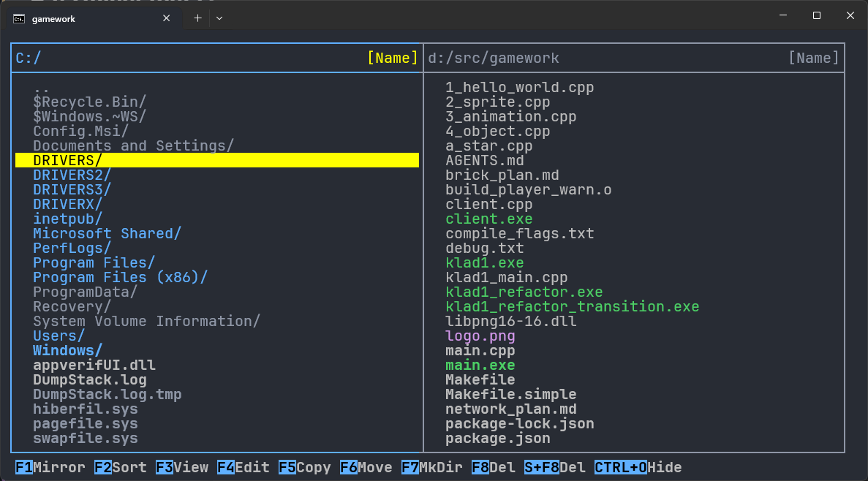Image resolution: width=868 pixels, height=481 pixels.
Task: Select the highlighted DRIVERS/ folder
Action: click(217, 160)
